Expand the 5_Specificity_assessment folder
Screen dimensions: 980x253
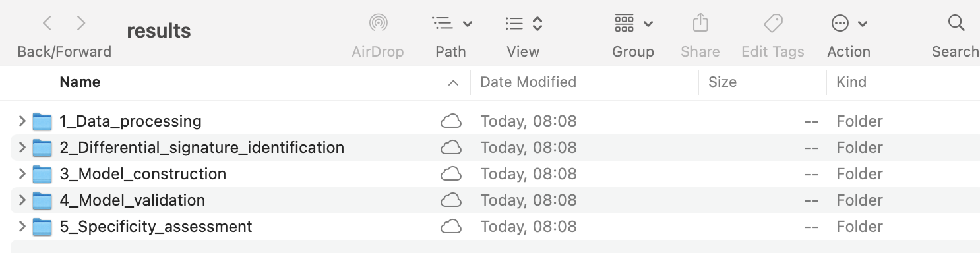pos(22,227)
